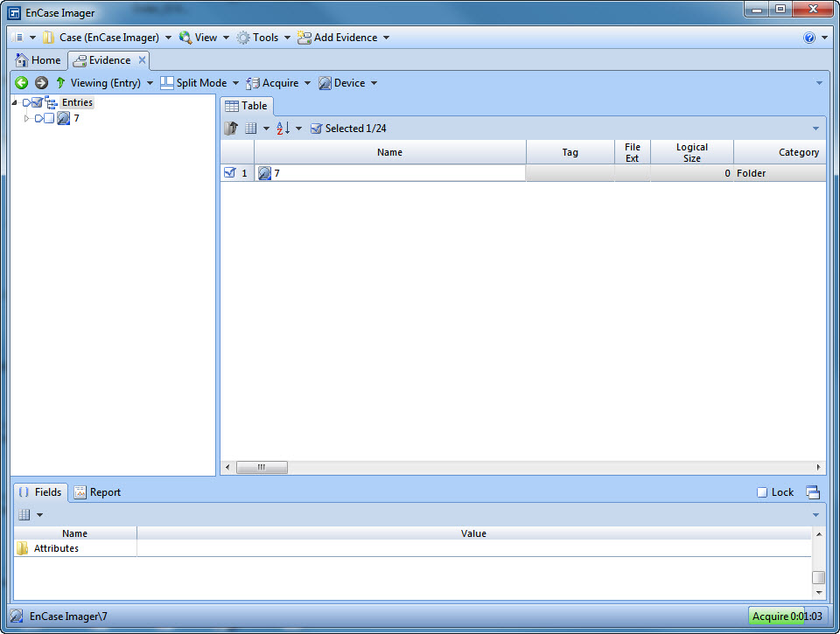Image resolution: width=840 pixels, height=634 pixels.
Task: Enable the Lock checkbox
Action: [762, 492]
